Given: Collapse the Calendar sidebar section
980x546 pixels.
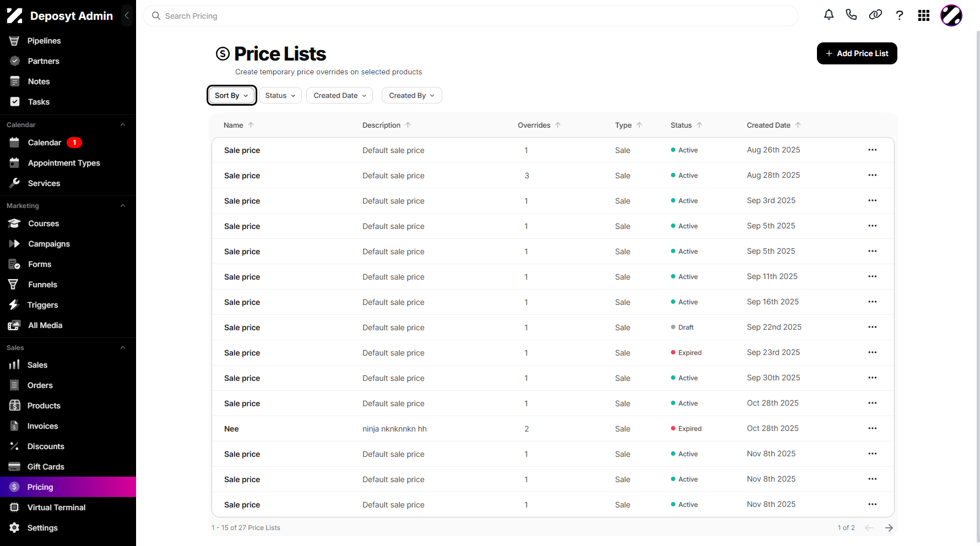Looking at the screenshot, I should 123,125.
